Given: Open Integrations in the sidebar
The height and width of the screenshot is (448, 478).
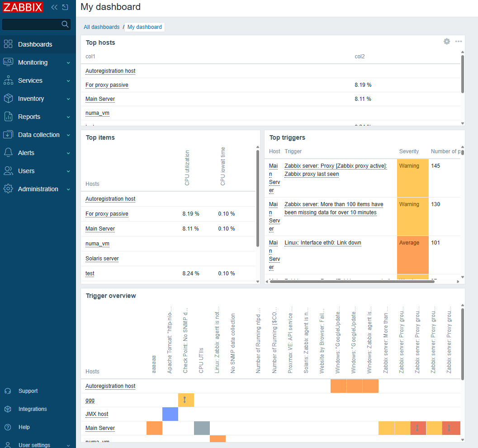Looking at the screenshot, I should click(32, 409).
